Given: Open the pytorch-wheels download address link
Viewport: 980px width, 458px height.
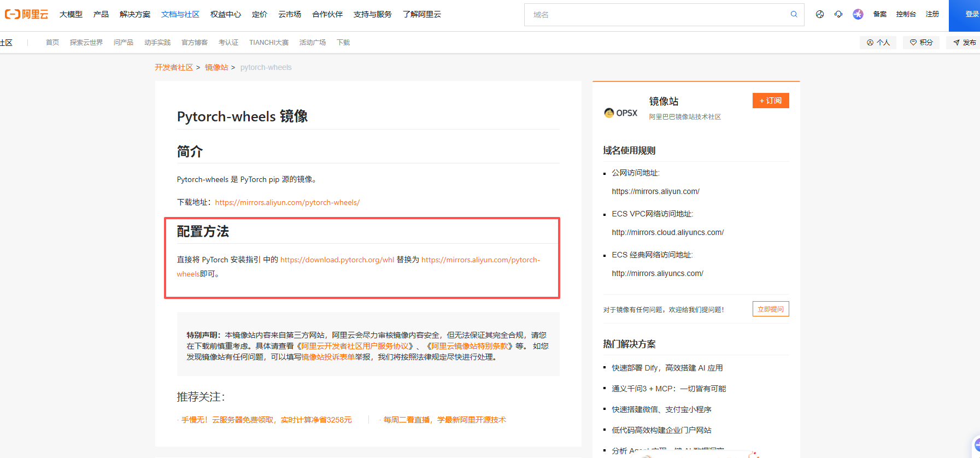Looking at the screenshot, I should point(287,202).
